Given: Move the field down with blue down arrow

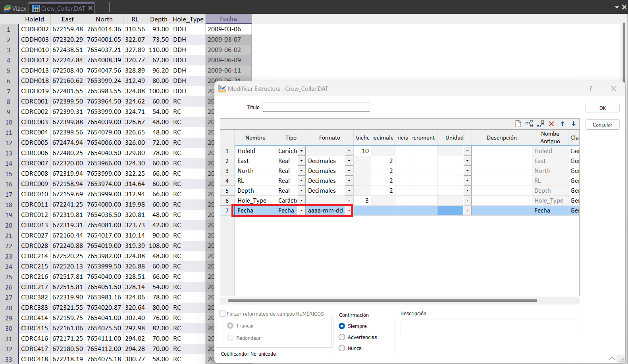Looking at the screenshot, I should coord(574,124).
